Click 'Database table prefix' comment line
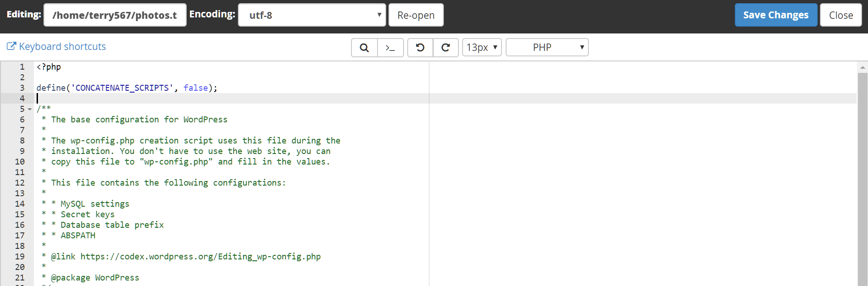868x286 pixels. coord(112,225)
